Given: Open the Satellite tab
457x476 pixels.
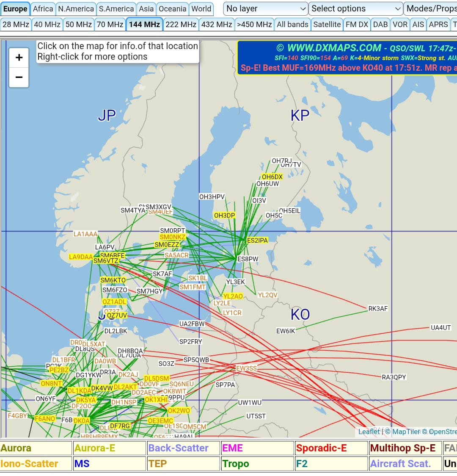Looking at the screenshot, I should [x=327, y=24].
